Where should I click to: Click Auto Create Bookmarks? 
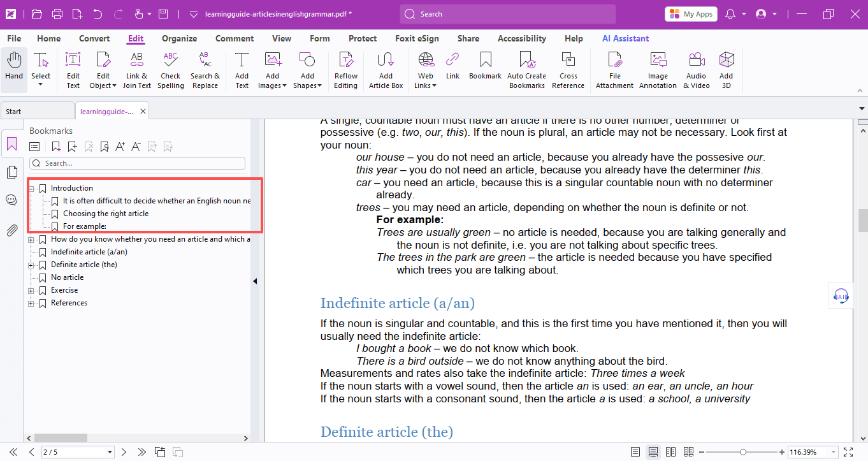tap(527, 70)
